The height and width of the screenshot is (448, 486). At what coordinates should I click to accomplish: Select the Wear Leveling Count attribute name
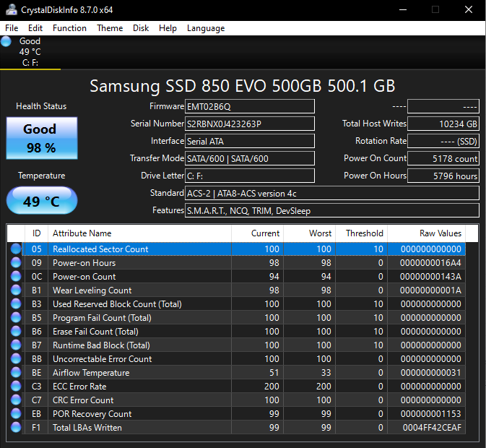[92, 290]
